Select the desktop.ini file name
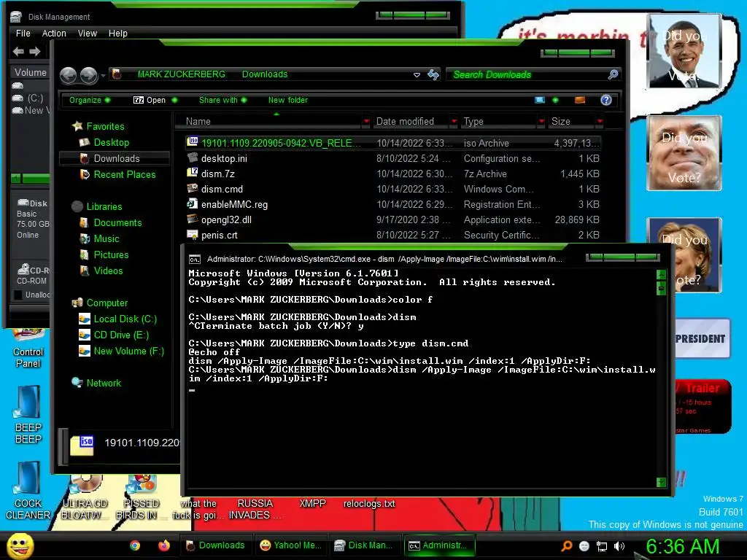Image resolution: width=747 pixels, height=560 pixels. (224, 158)
